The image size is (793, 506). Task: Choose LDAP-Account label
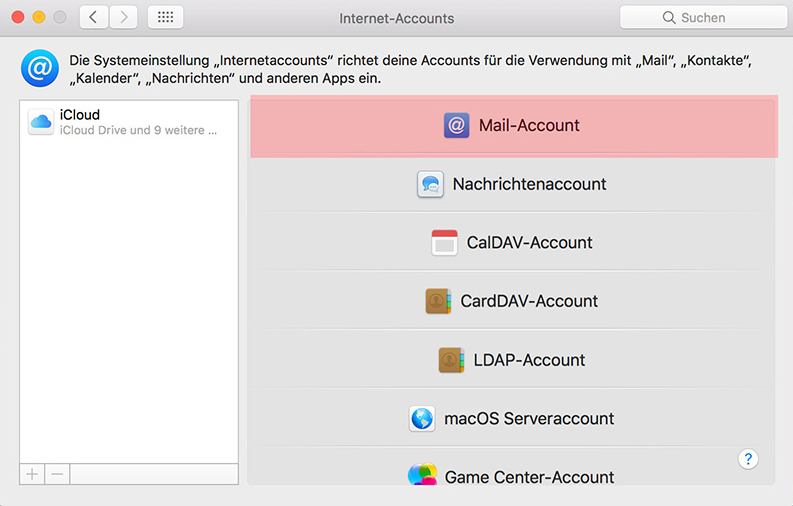click(x=529, y=360)
